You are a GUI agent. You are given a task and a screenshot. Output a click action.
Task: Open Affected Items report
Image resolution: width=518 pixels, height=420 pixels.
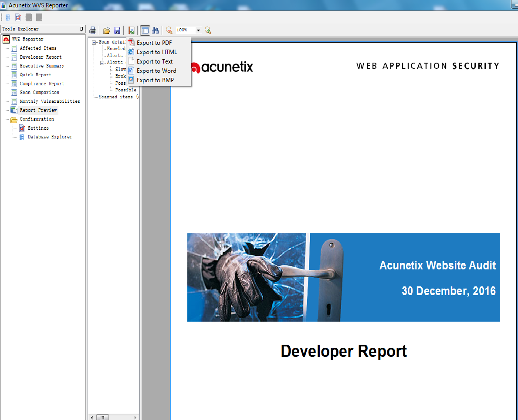click(38, 48)
